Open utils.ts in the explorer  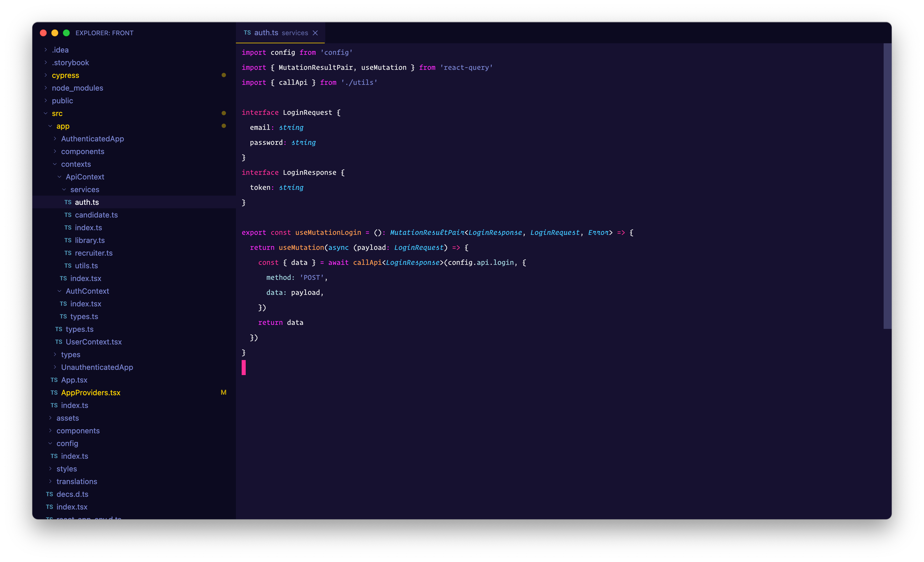86,266
